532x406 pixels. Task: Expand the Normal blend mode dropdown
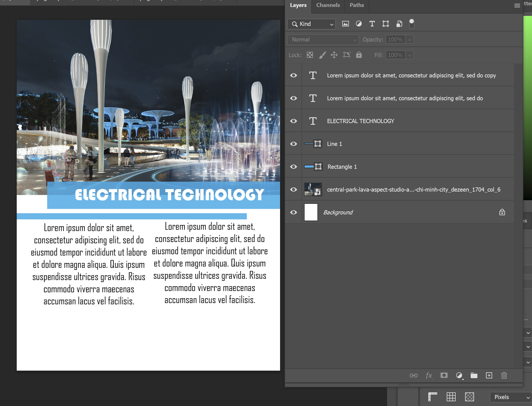[x=323, y=40]
